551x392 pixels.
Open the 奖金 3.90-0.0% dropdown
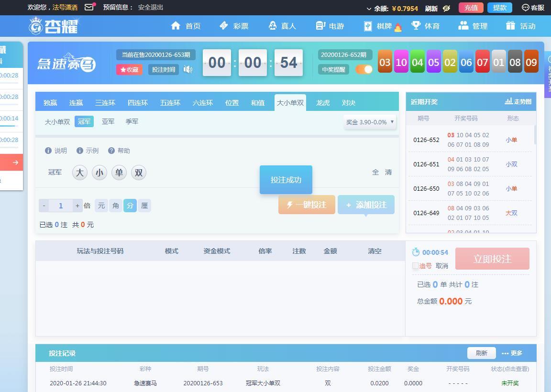370,122
